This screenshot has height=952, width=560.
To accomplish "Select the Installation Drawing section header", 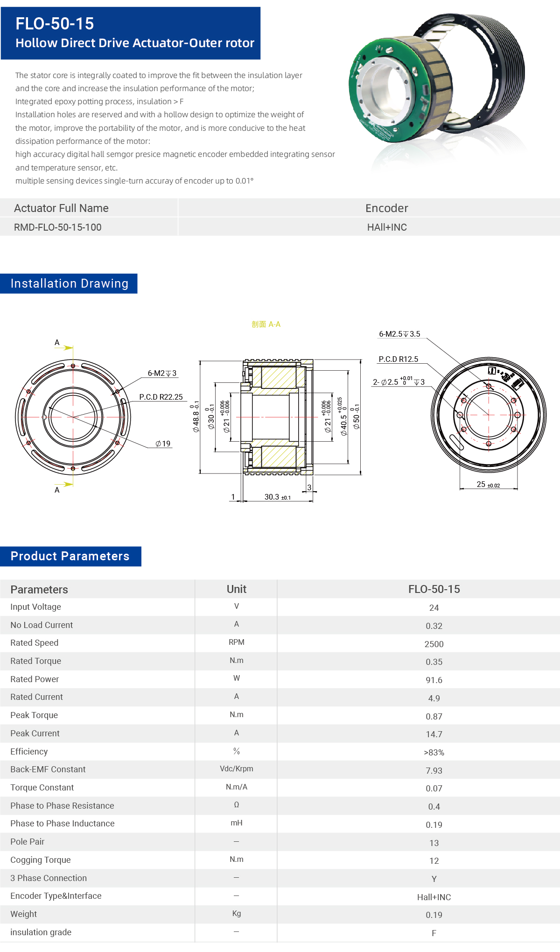I will click(69, 283).
